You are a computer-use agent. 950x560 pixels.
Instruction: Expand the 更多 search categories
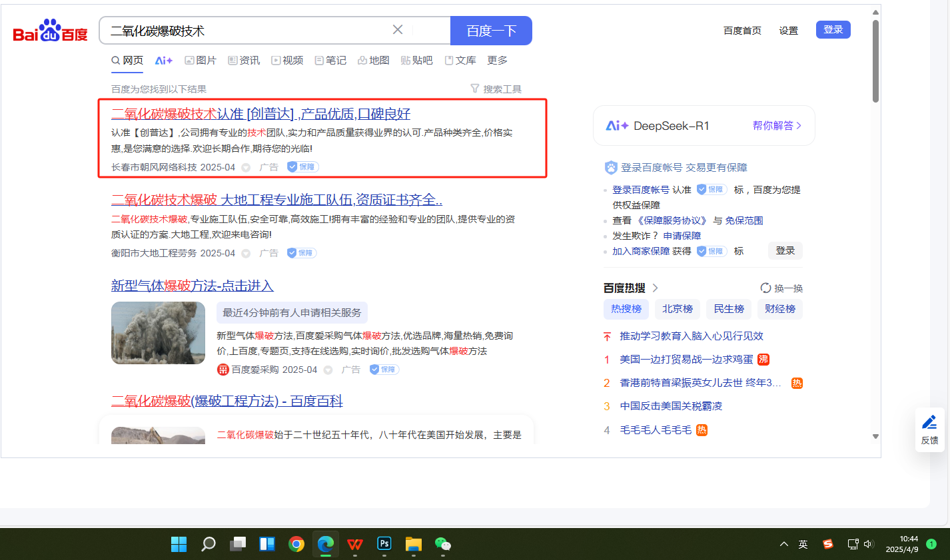point(497,61)
